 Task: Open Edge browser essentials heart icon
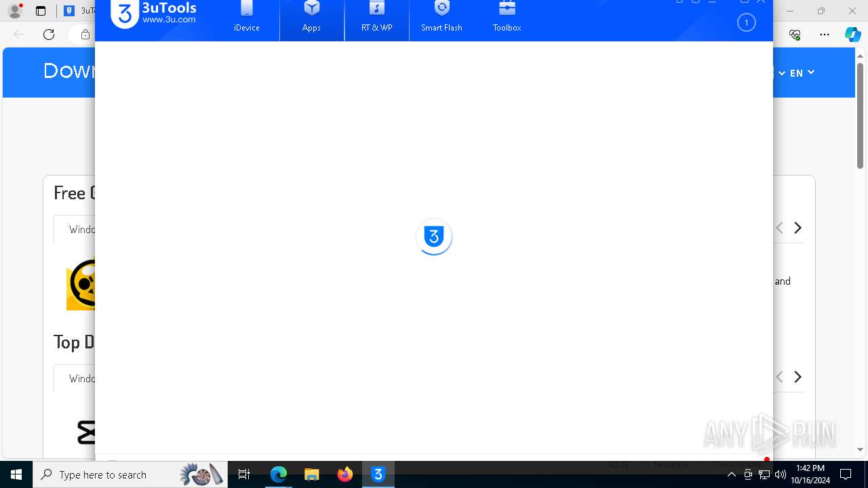[x=795, y=35]
